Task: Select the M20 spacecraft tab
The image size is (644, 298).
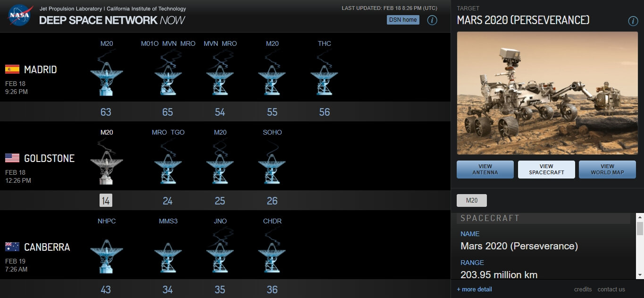Action: pyautogui.click(x=472, y=200)
